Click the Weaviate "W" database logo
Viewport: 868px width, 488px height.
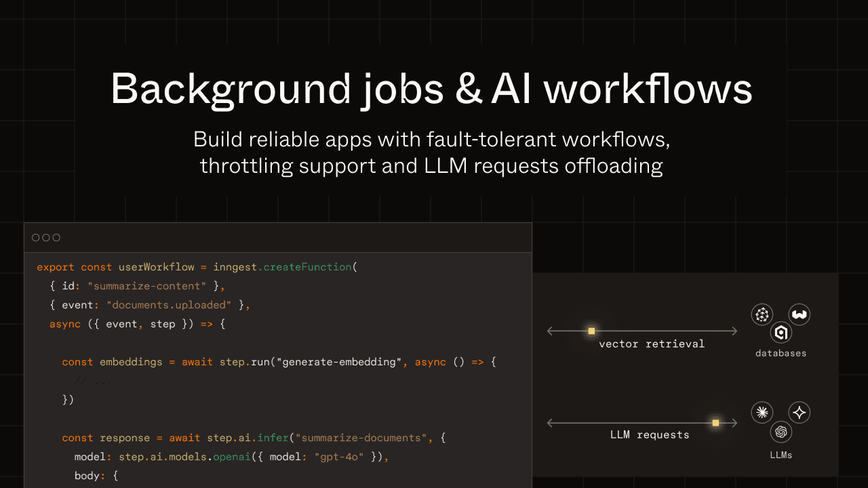click(x=800, y=314)
